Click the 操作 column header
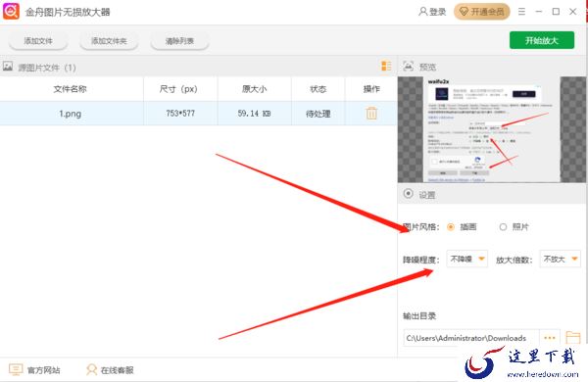Viewport: 588px width, 382px height. [371, 89]
